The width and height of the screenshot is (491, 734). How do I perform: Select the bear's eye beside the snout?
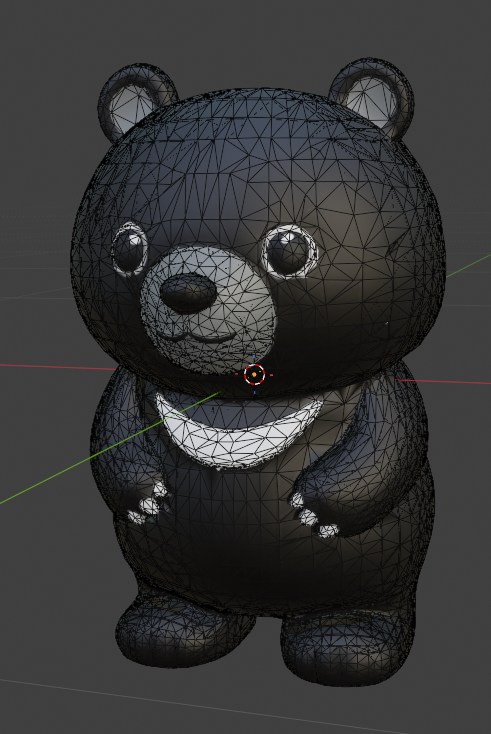(130, 249)
